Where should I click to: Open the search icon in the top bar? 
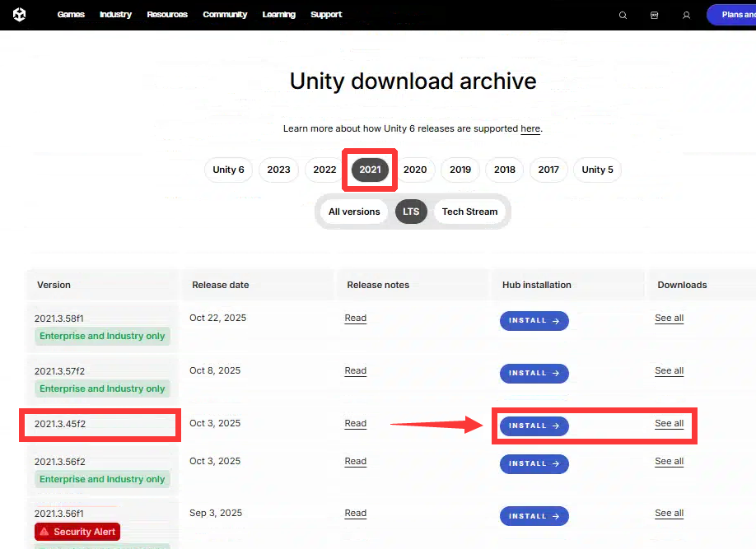(623, 15)
